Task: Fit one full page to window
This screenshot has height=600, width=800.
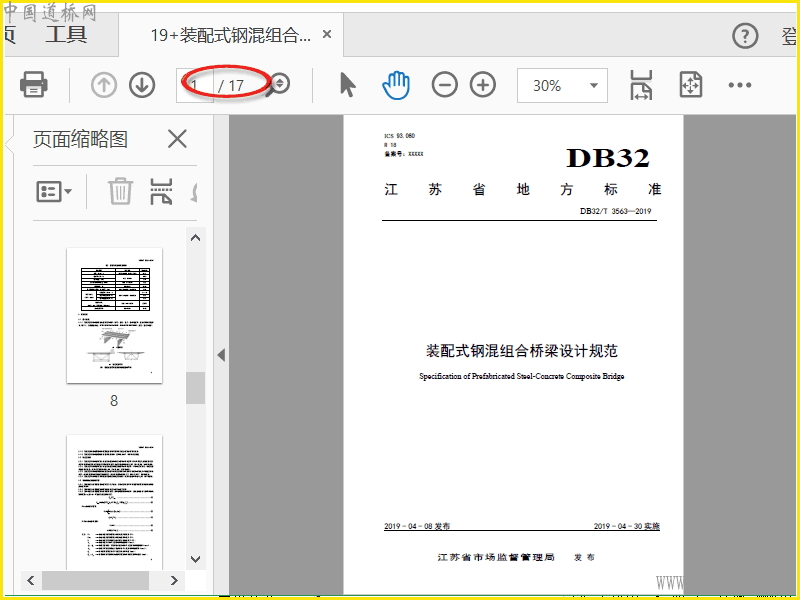Action: tap(691, 85)
